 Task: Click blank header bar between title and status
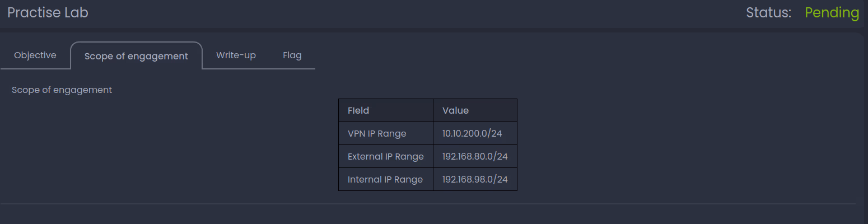414,13
